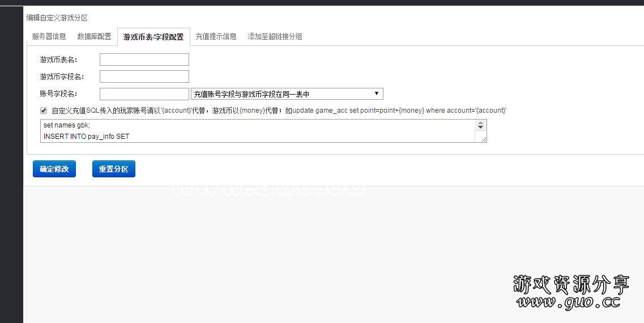Click the 账号字段名 input box
Viewport: 644px width, 323px height.
pyautogui.click(x=144, y=94)
